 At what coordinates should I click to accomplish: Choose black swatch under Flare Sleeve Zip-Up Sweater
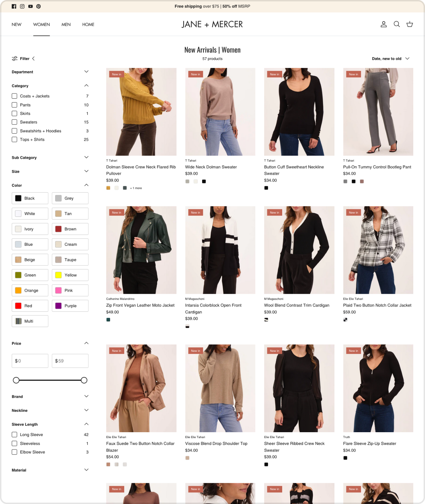tap(345, 458)
